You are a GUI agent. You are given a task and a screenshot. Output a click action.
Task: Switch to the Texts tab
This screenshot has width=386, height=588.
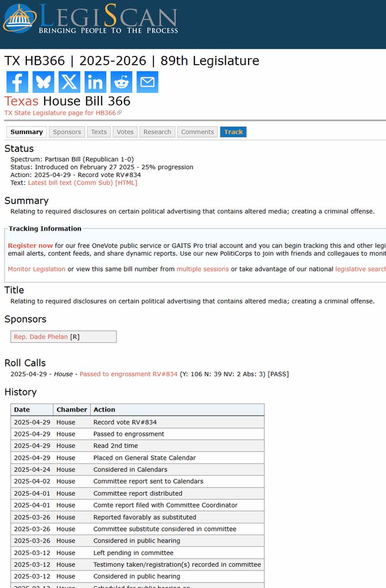(99, 132)
